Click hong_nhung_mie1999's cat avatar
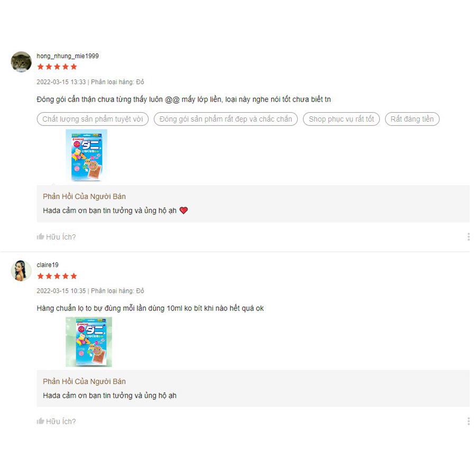The image size is (476, 476). point(21,62)
